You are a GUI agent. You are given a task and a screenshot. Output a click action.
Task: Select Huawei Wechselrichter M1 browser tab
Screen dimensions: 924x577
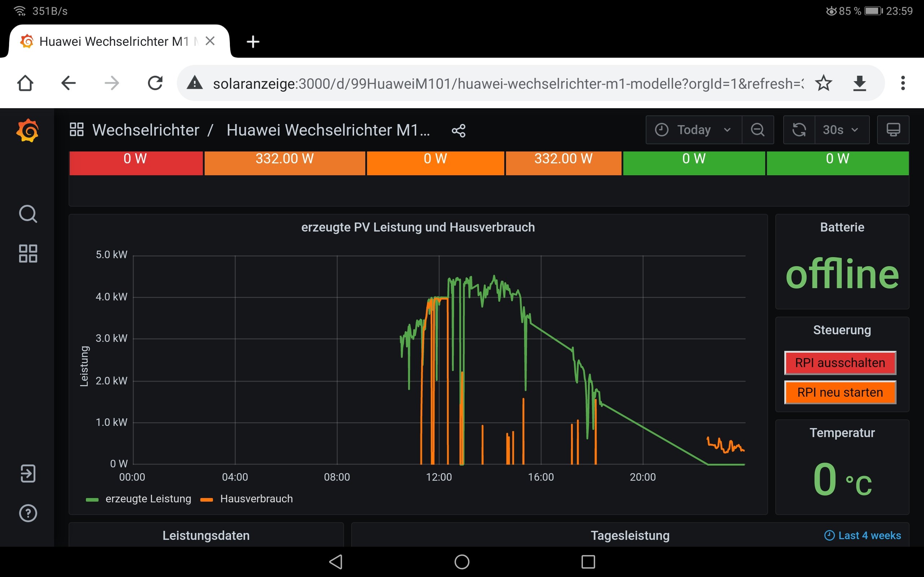coord(114,41)
